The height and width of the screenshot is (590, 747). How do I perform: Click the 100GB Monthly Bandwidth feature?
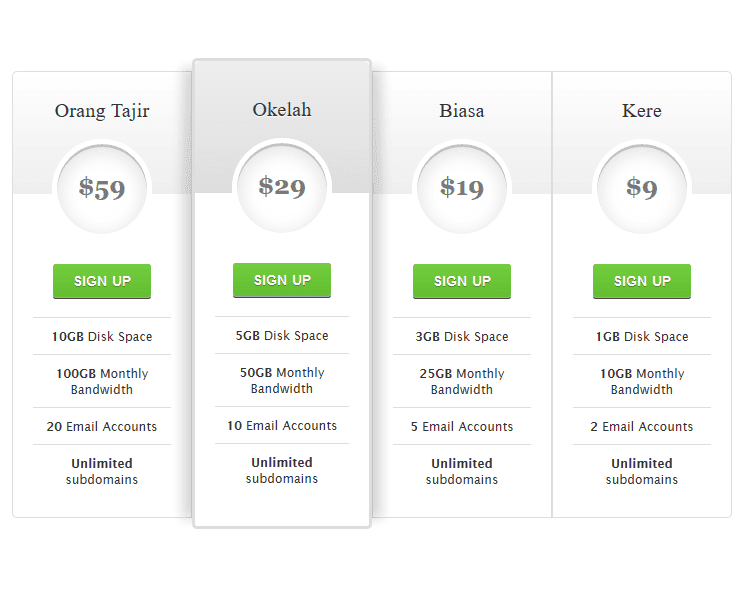(102, 381)
